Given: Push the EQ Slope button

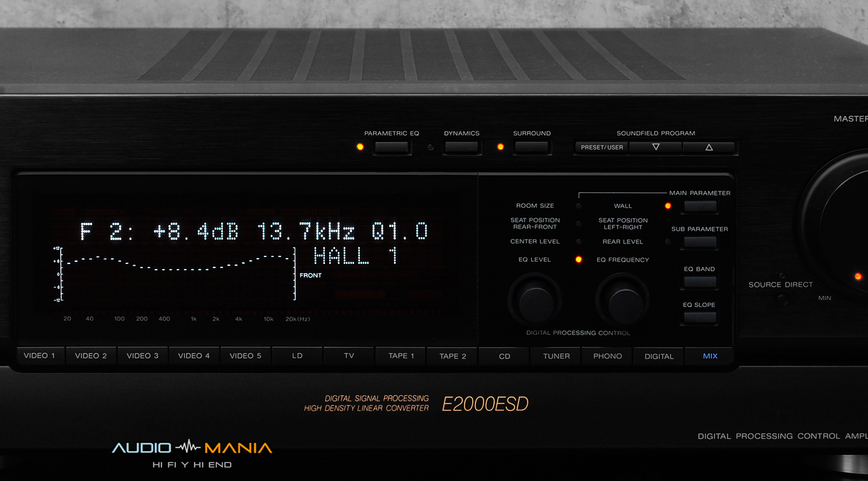Looking at the screenshot, I should (x=700, y=317).
